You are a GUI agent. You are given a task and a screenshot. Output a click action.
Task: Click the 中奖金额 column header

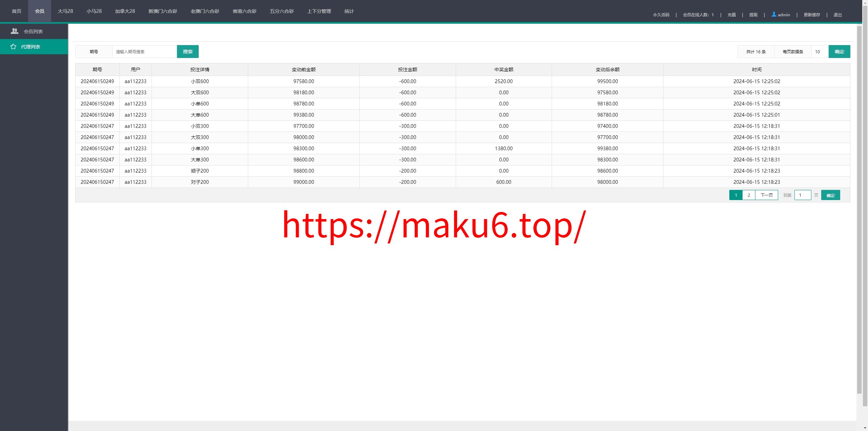point(504,70)
